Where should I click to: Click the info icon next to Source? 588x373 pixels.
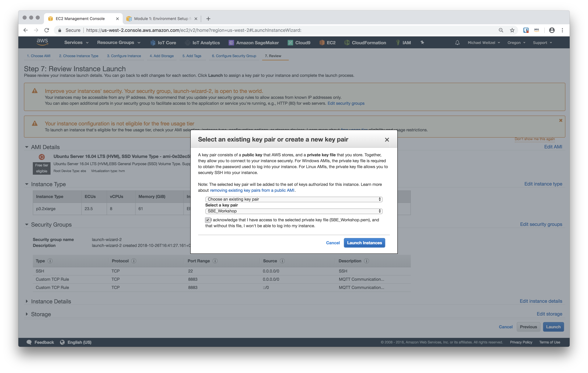click(x=282, y=261)
